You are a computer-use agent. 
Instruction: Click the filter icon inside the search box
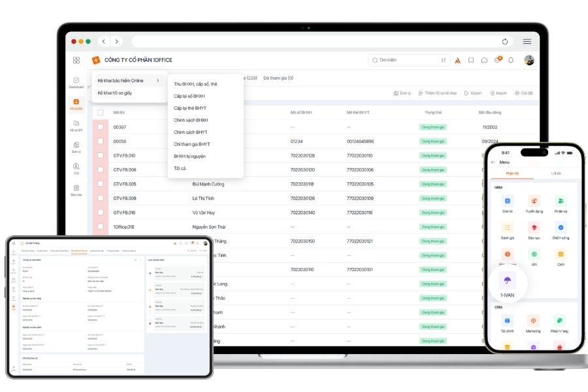[x=443, y=60]
